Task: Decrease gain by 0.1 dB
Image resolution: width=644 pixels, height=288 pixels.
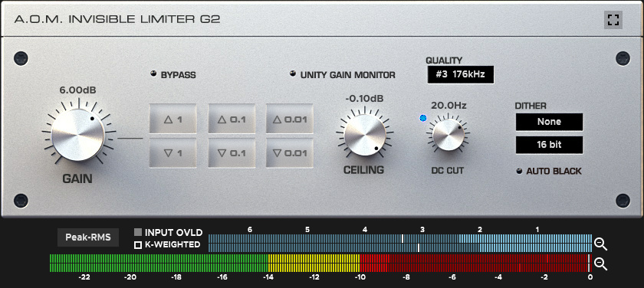Action: click(232, 153)
